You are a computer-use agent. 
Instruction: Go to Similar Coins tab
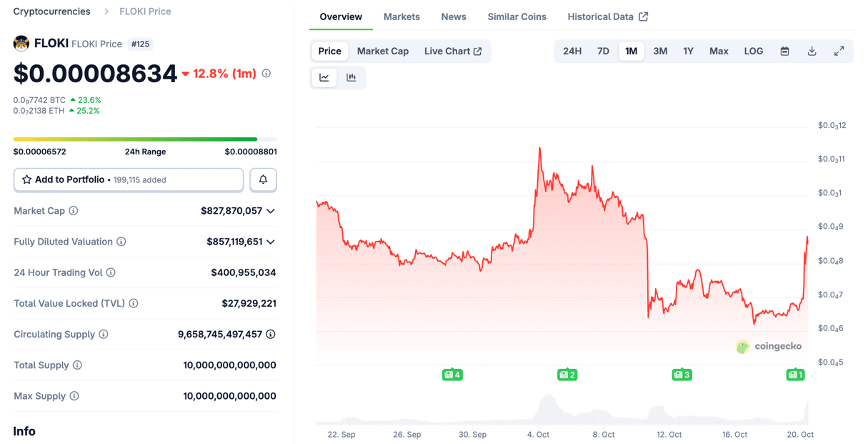517,16
